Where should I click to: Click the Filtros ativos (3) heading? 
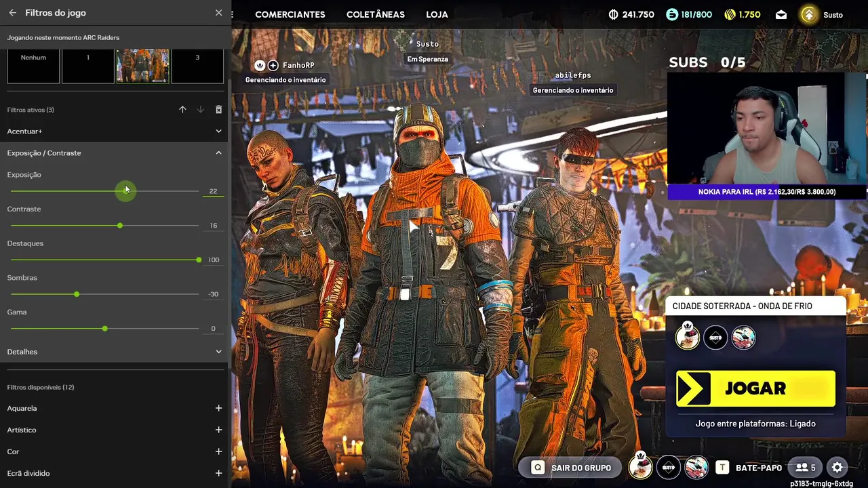click(31, 110)
